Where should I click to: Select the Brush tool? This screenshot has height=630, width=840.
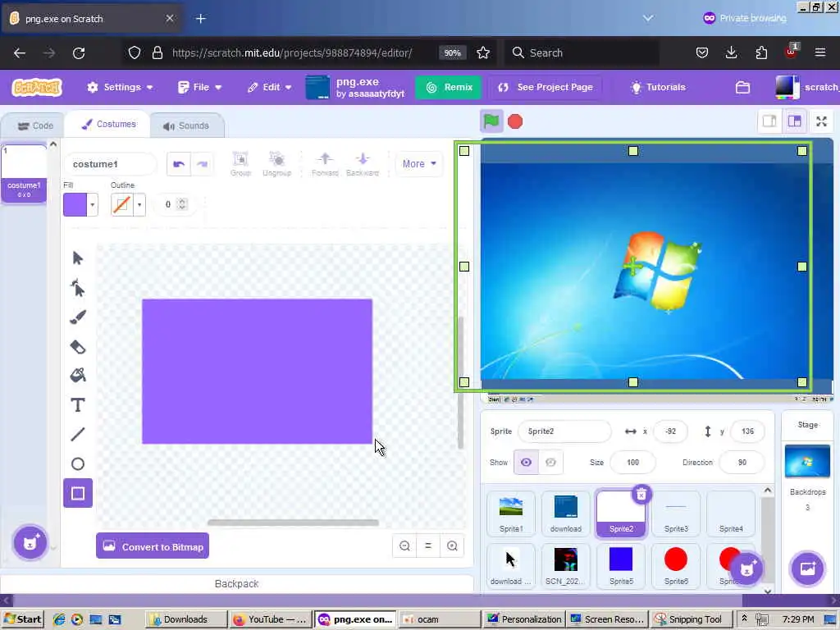78,317
